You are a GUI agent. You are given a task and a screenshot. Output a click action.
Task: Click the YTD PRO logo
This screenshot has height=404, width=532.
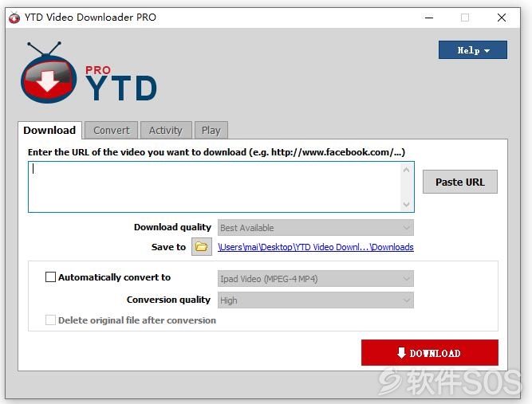[89, 73]
